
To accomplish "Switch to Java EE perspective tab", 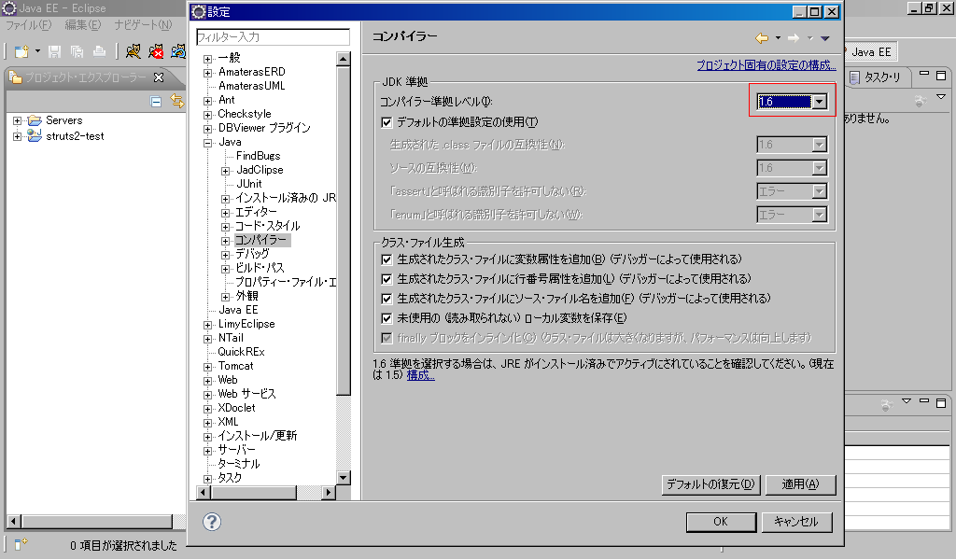I will click(871, 51).
